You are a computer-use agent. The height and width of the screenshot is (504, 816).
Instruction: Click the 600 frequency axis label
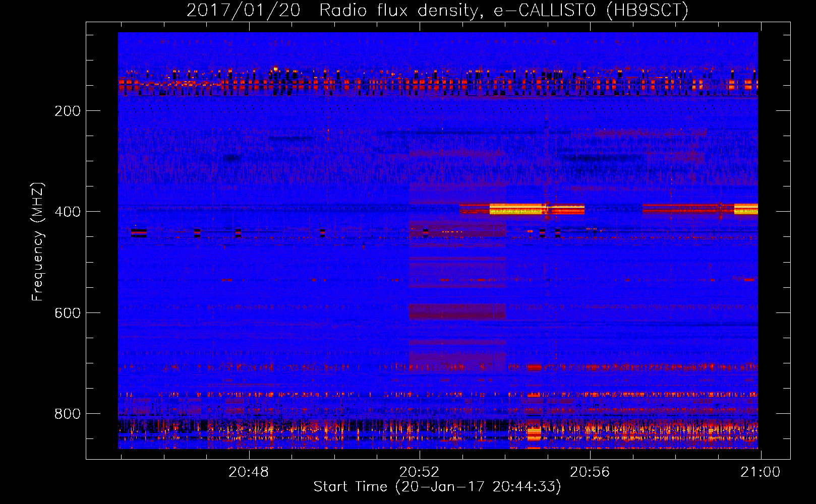[68, 313]
